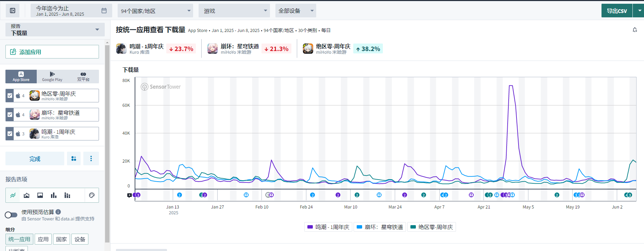Viewport: 644px width, 251px height.
Task: Select line chart type icon
Action: tap(13, 195)
